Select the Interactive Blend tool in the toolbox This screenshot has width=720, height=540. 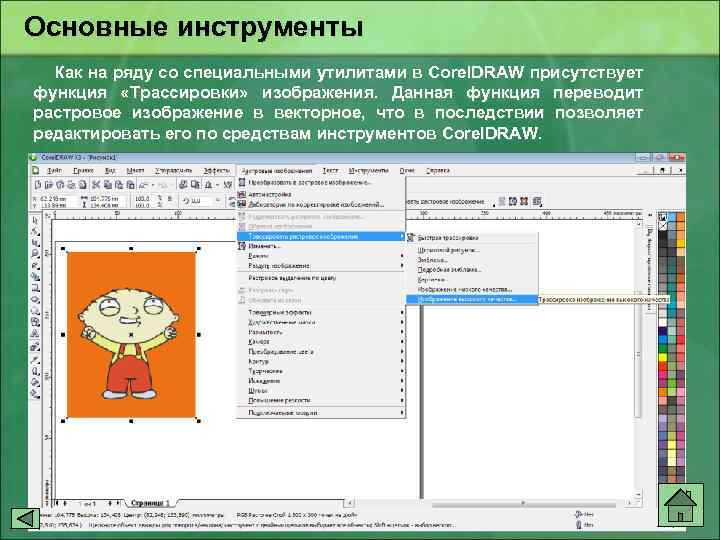35,347
